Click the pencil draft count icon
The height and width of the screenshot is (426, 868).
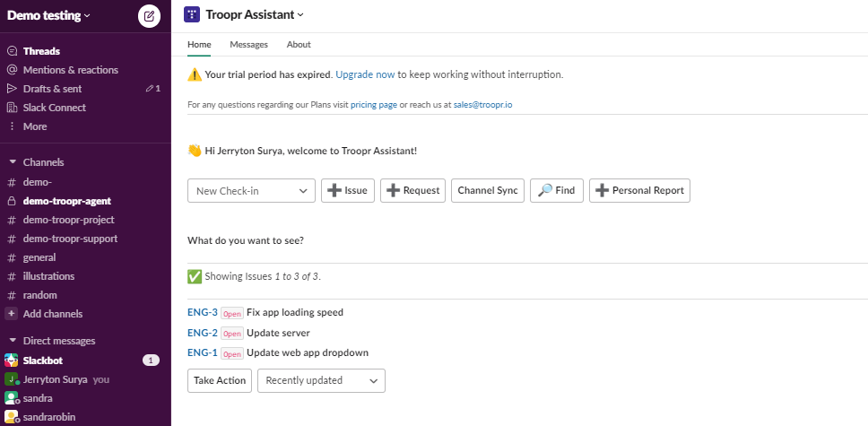[x=149, y=89]
